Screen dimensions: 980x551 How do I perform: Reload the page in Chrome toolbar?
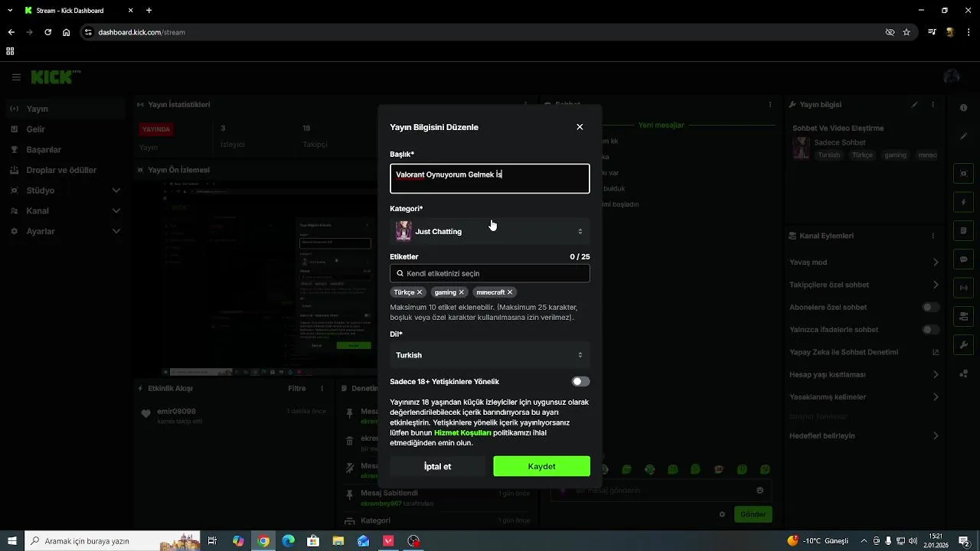tap(47, 32)
